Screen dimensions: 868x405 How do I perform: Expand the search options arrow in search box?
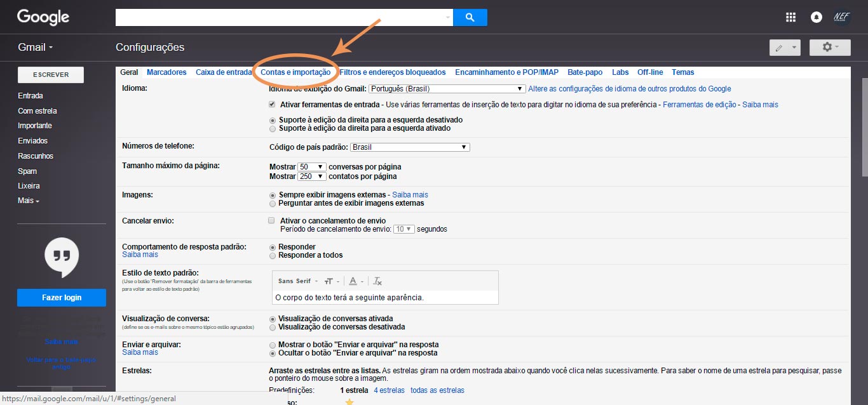pos(447,18)
